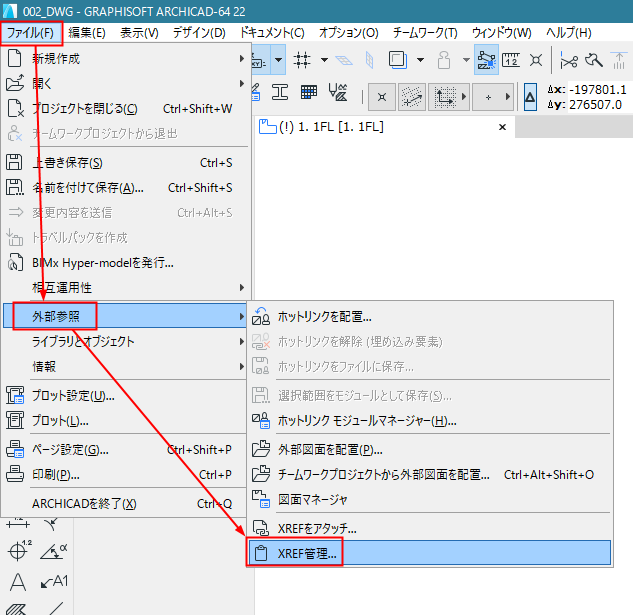Expand the 外部参照 submenu

(x=126, y=316)
